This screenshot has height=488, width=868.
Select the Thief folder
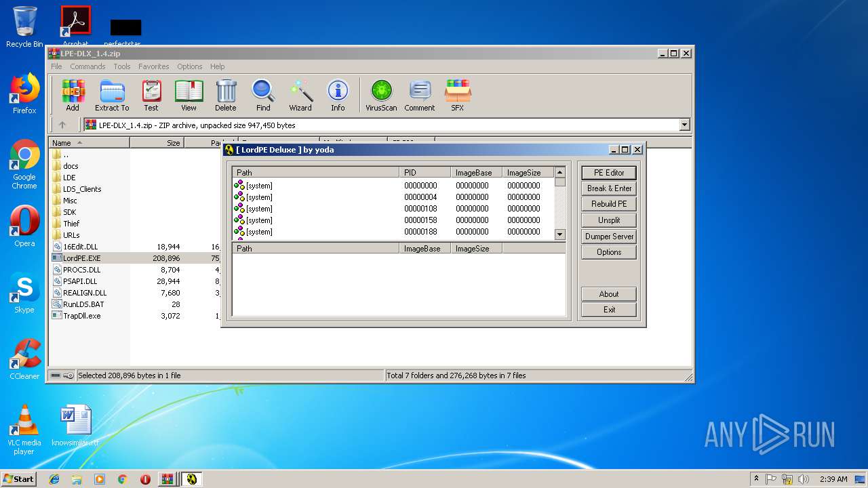pyautogui.click(x=71, y=224)
